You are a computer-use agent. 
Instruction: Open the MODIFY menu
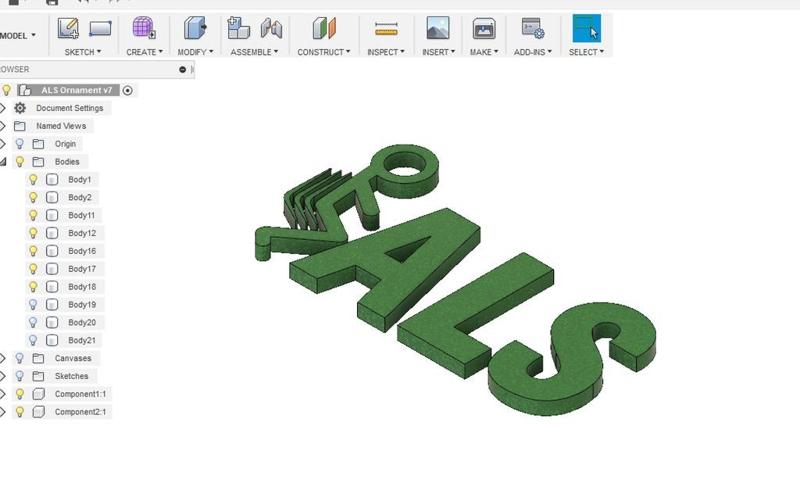click(195, 52)
